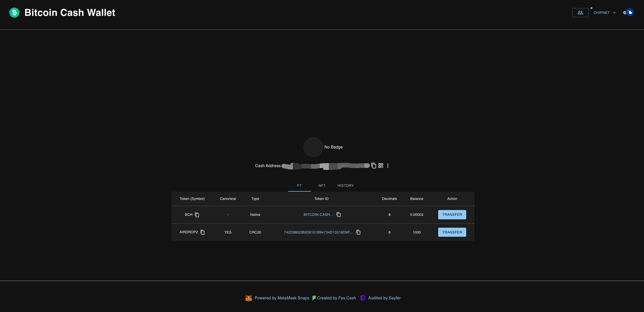Switch to the NFT tab
Screen dimensions: 644x312
pos(322,186)
